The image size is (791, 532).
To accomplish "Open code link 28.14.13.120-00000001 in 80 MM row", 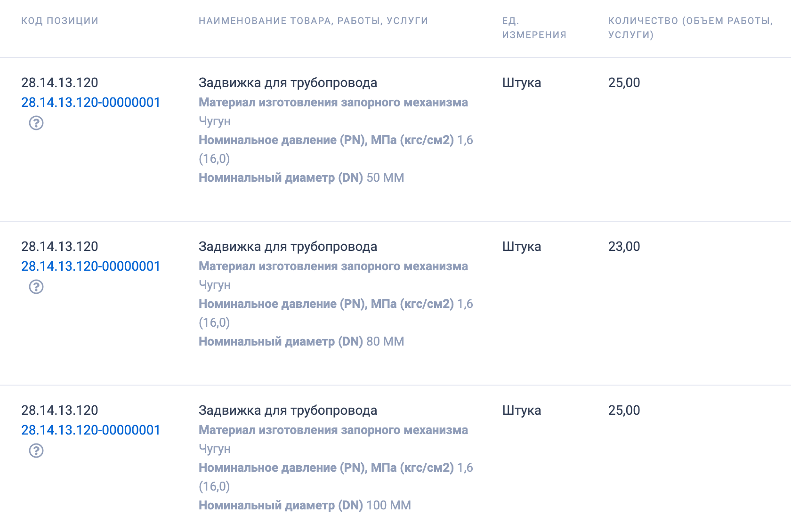I will (91, 266).
